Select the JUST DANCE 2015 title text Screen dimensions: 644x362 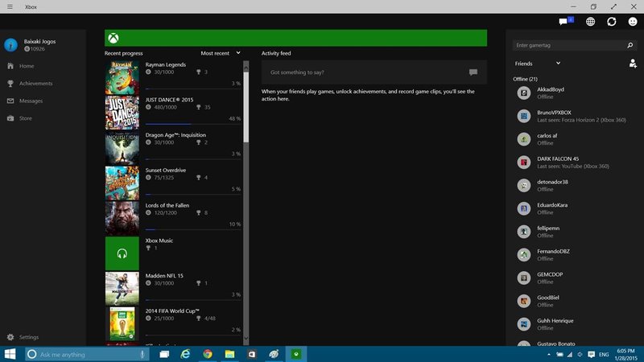(169, 100)
